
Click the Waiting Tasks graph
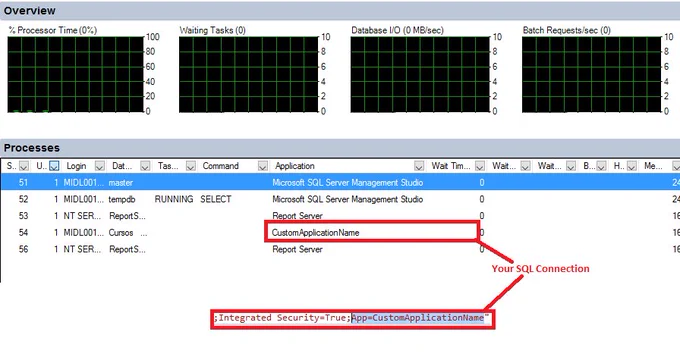tap(248, 75)
